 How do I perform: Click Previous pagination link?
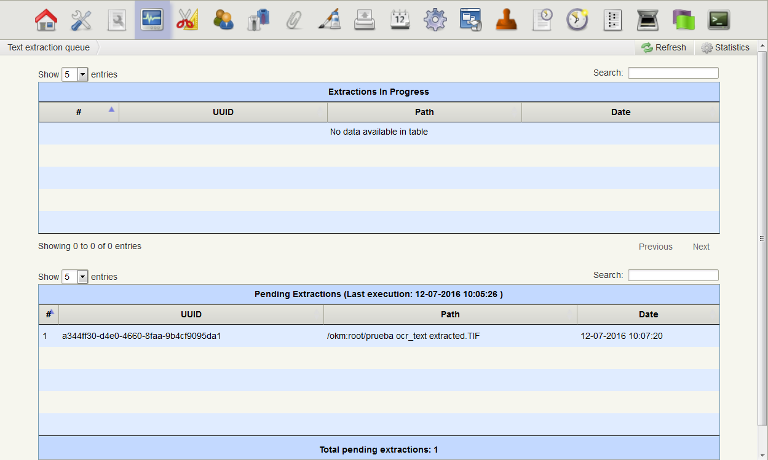point(655,247)
